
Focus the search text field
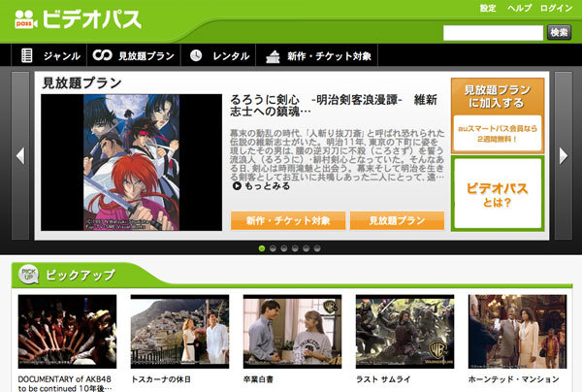[x=493, y=33]
